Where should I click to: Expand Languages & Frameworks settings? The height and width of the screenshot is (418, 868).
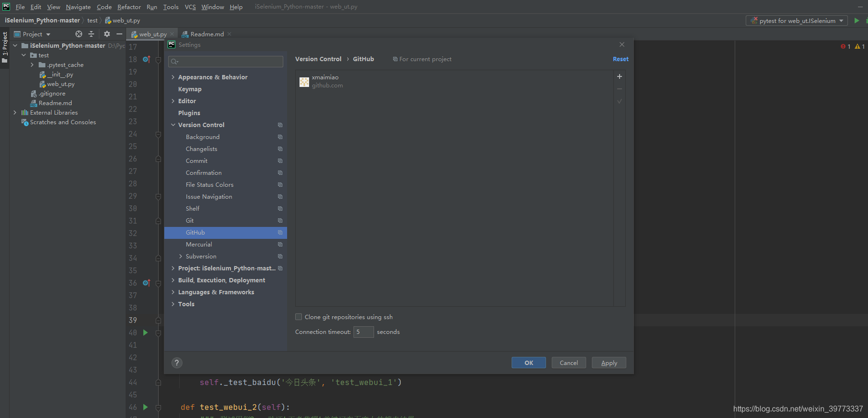(173, 292)
